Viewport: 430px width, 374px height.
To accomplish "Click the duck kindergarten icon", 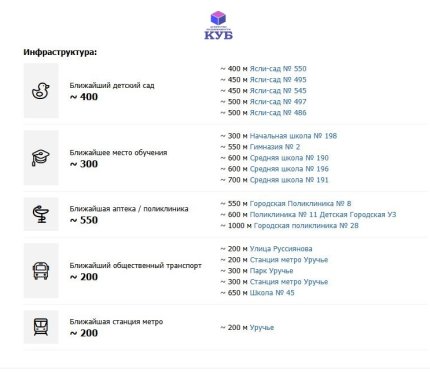I will 41,91.
